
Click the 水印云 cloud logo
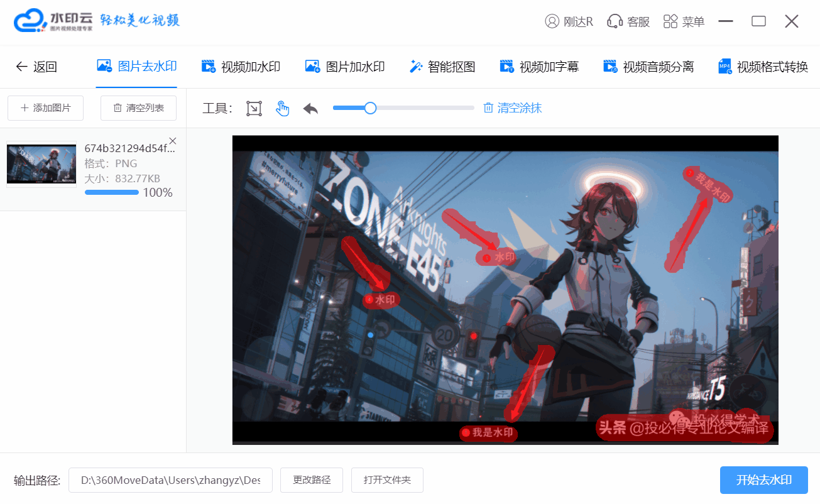coord(31,21)
